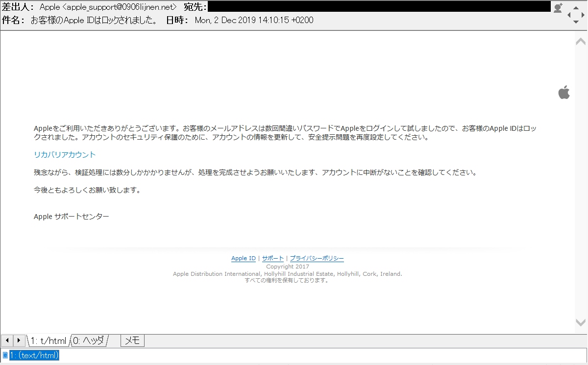Click the Copyright 2017 footer text
This screenshot has height=365, width=588.
288,267
